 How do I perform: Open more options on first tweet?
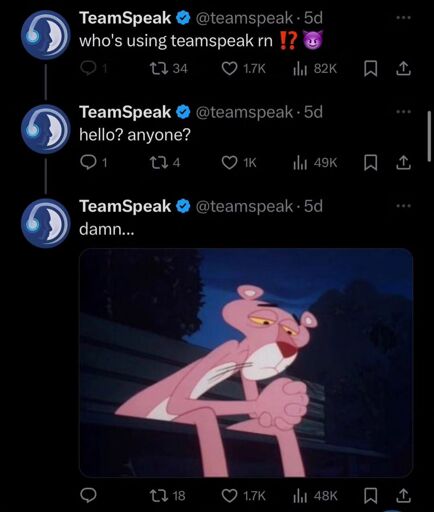[404, 18]
